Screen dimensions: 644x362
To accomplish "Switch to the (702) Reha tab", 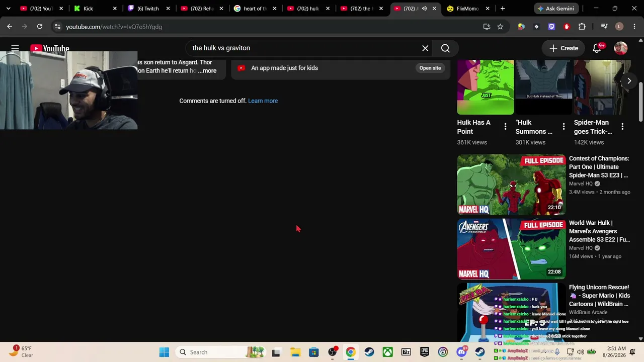I will pos(201,9).
